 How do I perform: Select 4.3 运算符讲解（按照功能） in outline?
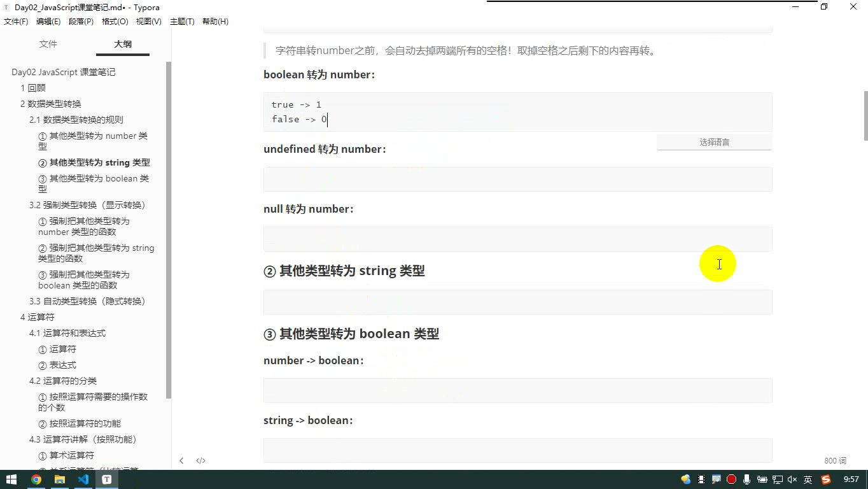(x=84, y=439)
